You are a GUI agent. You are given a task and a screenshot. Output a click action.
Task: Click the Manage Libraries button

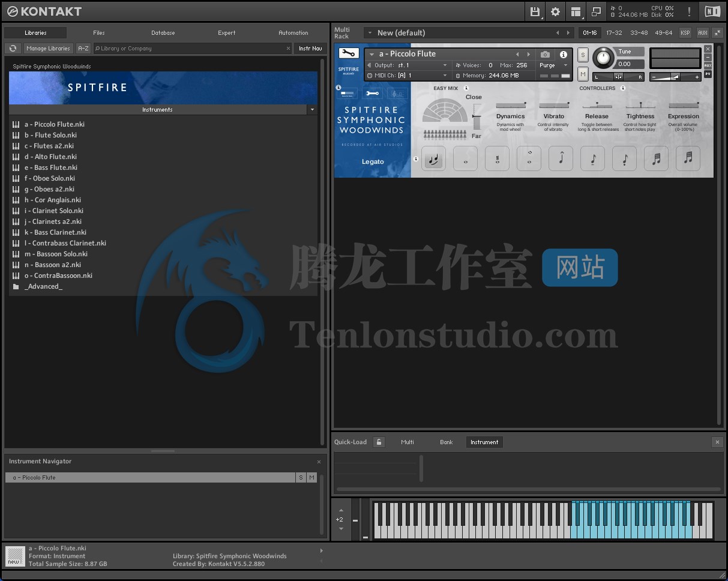[48, 48]
